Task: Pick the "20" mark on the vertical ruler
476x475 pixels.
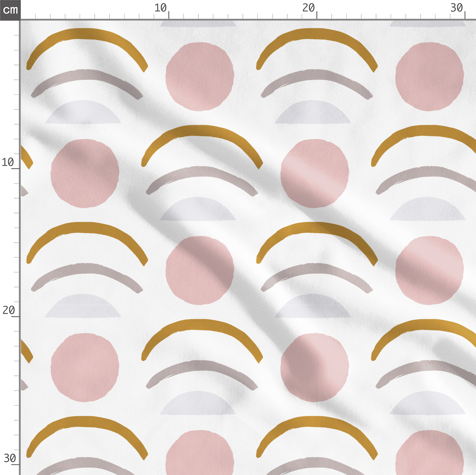Action: [8, 310]
